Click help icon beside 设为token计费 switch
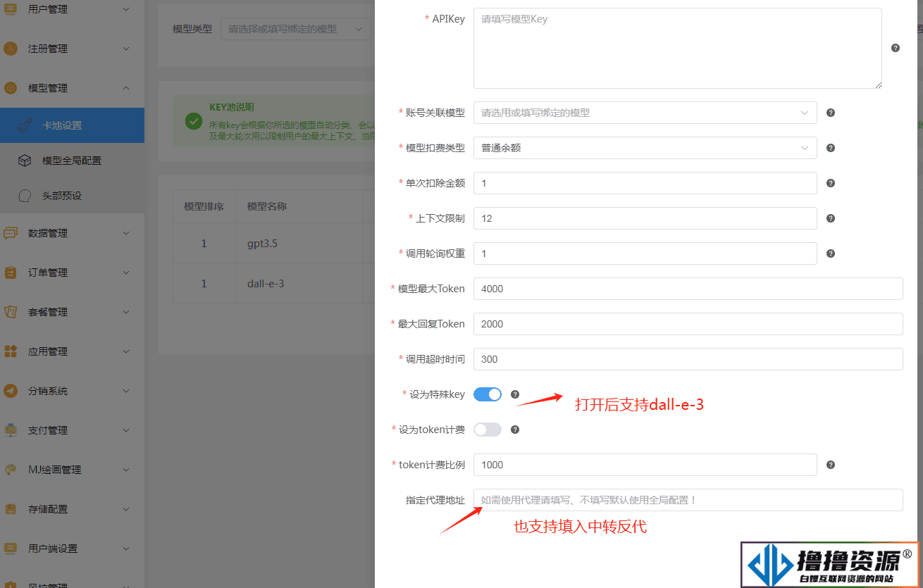Viewport: 923px width, 588px height. coord(515,430)
